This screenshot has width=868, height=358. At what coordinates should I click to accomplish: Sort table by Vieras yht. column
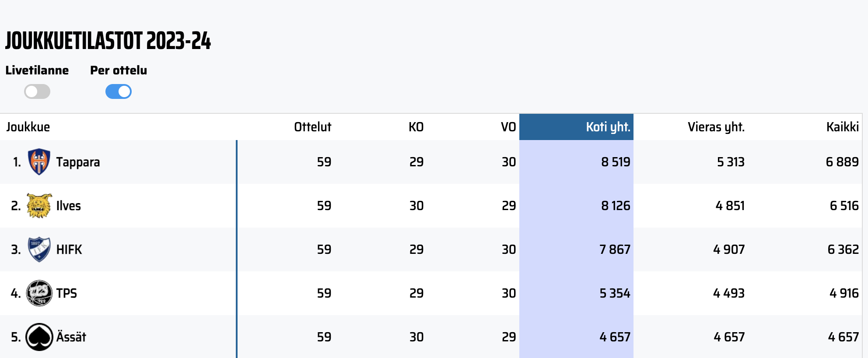click(x=716, y=127)
